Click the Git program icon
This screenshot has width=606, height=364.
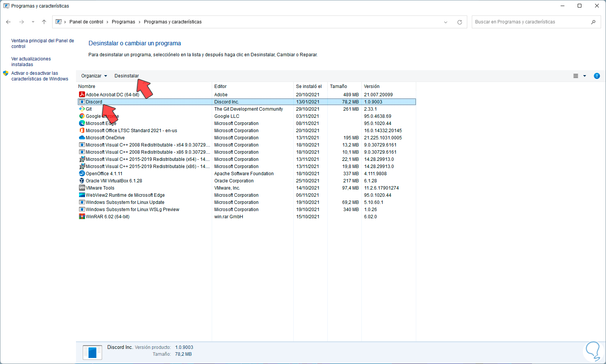[x=82, y=109]
